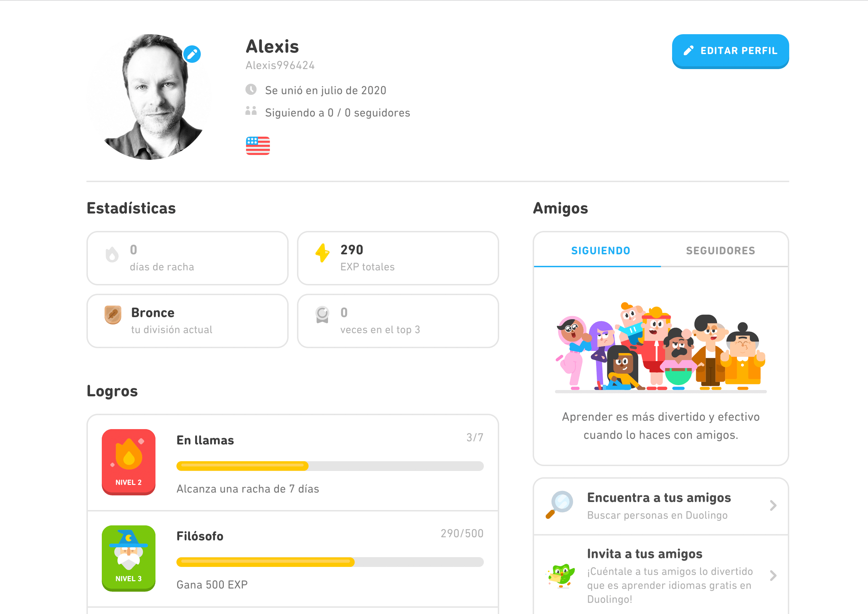Click the yellow lightning EXP icon

[x=322, y=253]
